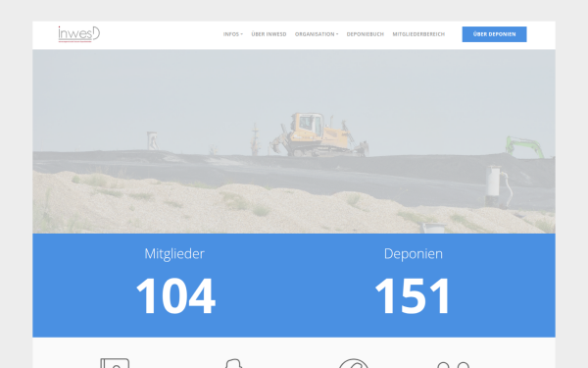The image size is (588, 368).
Task: Click the green excavator in the photo
Action: 524,146
